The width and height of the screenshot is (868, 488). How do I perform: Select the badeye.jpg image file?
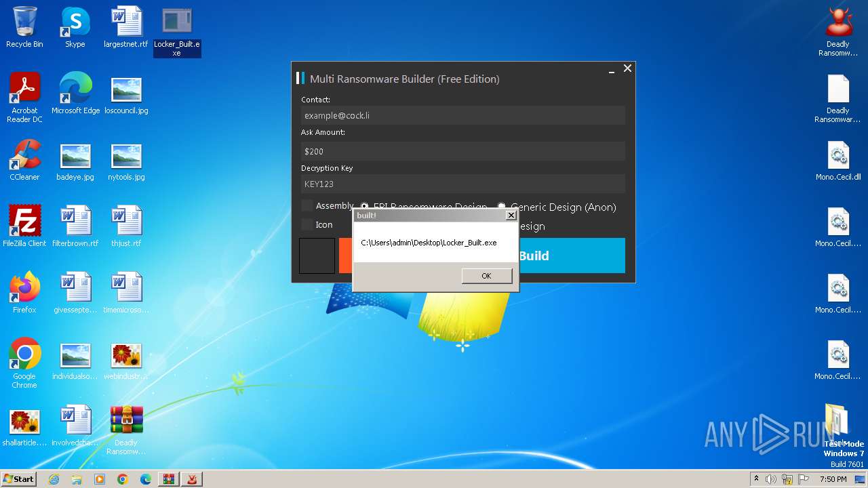click(x=75, y=161)
